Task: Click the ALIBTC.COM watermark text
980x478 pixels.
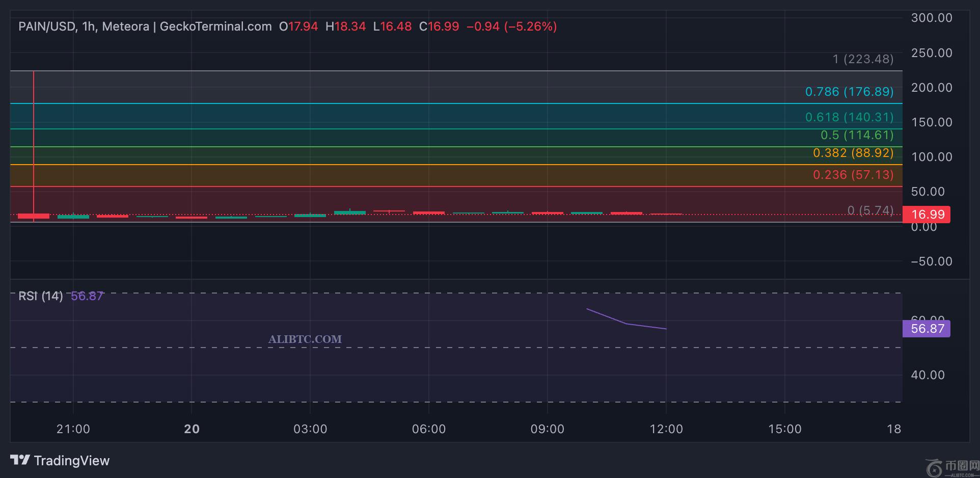Action: point(305,339)
